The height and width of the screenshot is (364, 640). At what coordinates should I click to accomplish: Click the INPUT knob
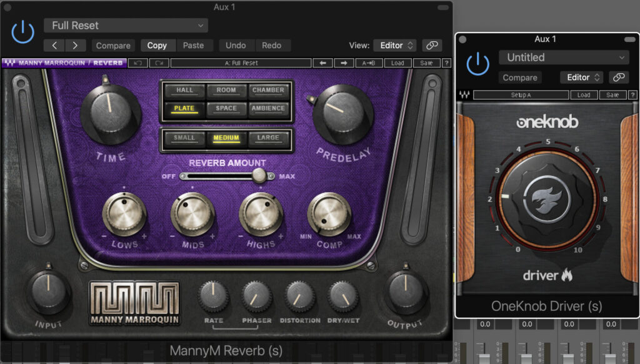click(x=48, y=292)
